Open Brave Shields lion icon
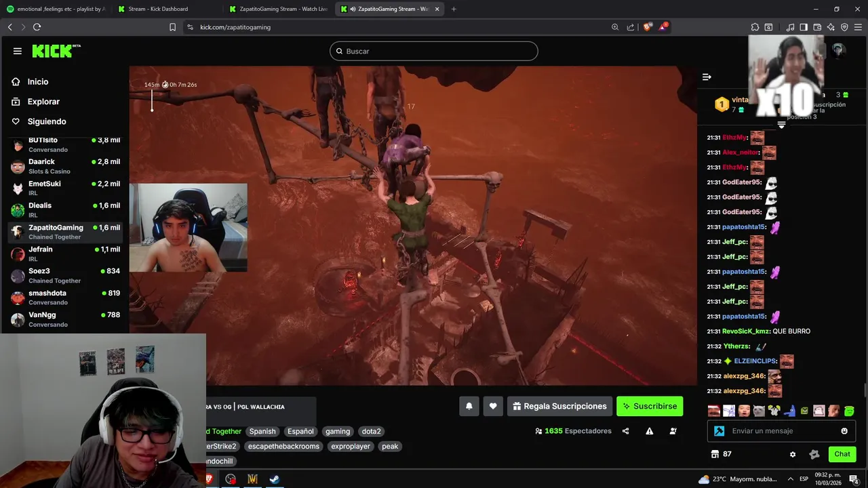868x488 pixels. (x=647, y=27)
